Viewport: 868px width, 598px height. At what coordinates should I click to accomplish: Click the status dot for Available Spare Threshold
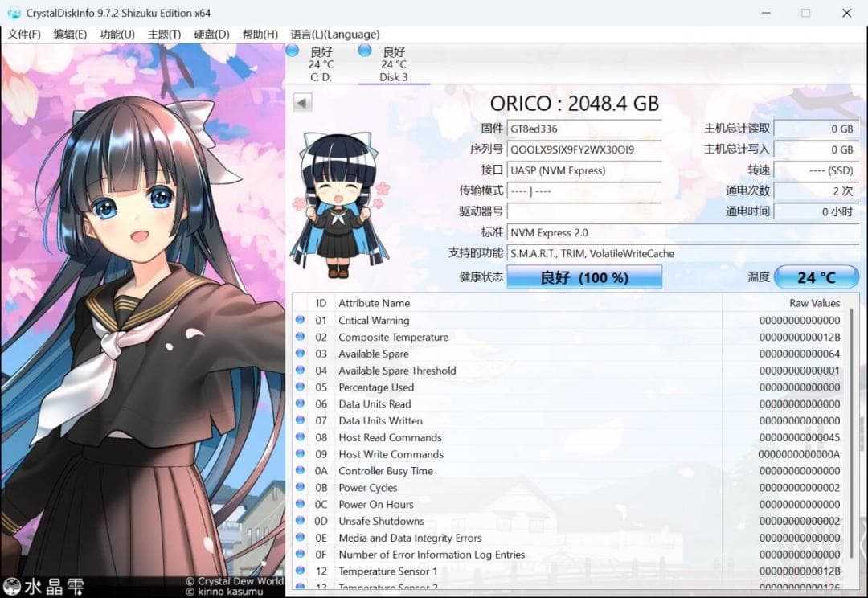[300, 369]
